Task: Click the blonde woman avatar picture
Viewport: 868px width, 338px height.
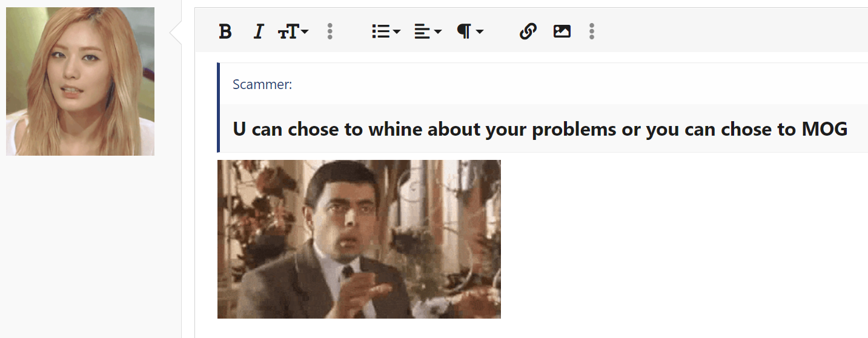Action: (80, 81)
